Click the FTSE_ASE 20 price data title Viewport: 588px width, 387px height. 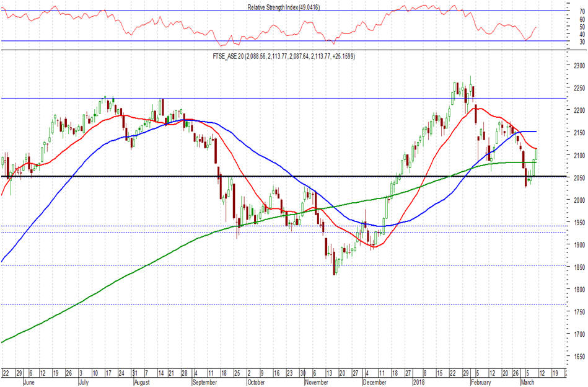(284, 56)
